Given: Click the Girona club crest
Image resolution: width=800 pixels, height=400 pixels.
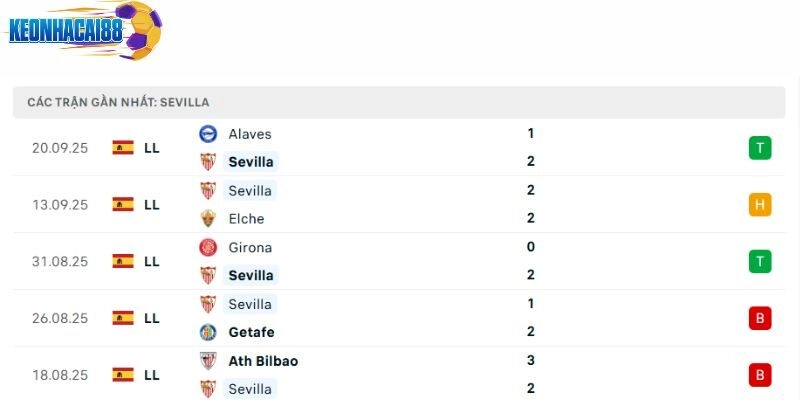Looking at the screenshot, I should [x=208, y=247].
